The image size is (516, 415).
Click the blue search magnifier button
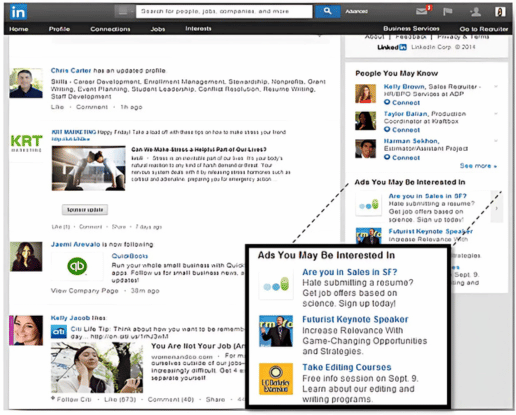[328, 11]
